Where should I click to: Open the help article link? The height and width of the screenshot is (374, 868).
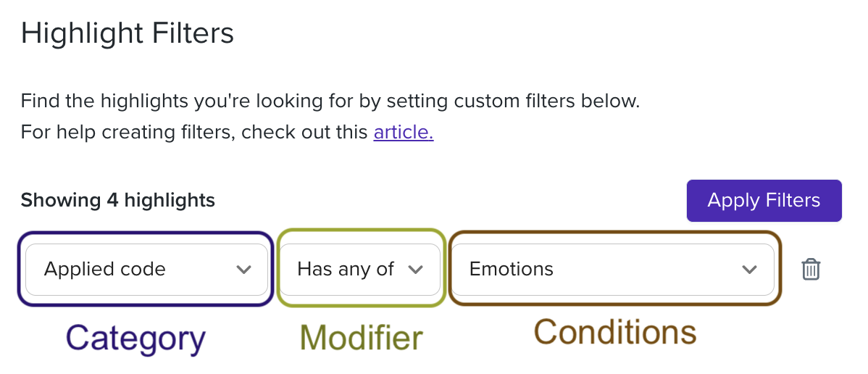pyautogui.click(x=404, y=133)
